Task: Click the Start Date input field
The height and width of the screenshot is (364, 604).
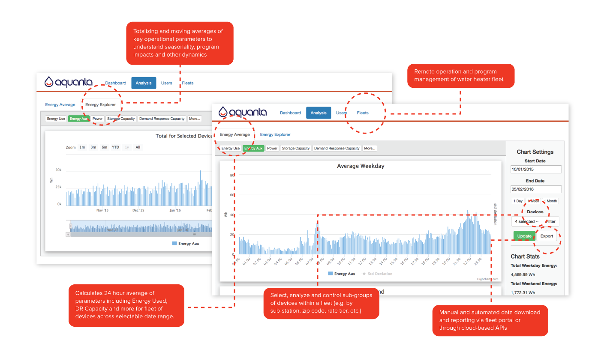Action: 535,169
